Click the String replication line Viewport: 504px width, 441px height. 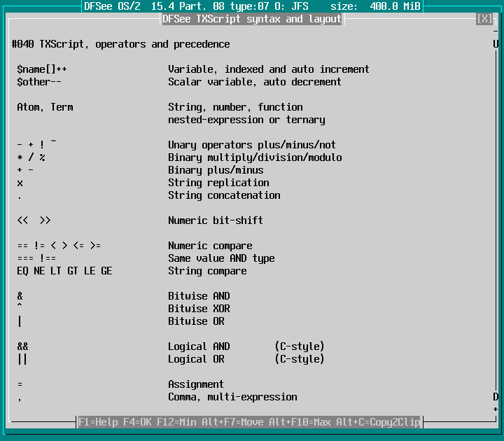218,183
